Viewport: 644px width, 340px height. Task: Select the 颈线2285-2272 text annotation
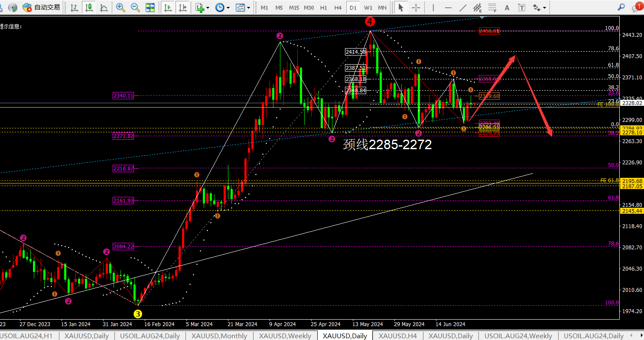[387, 144]
